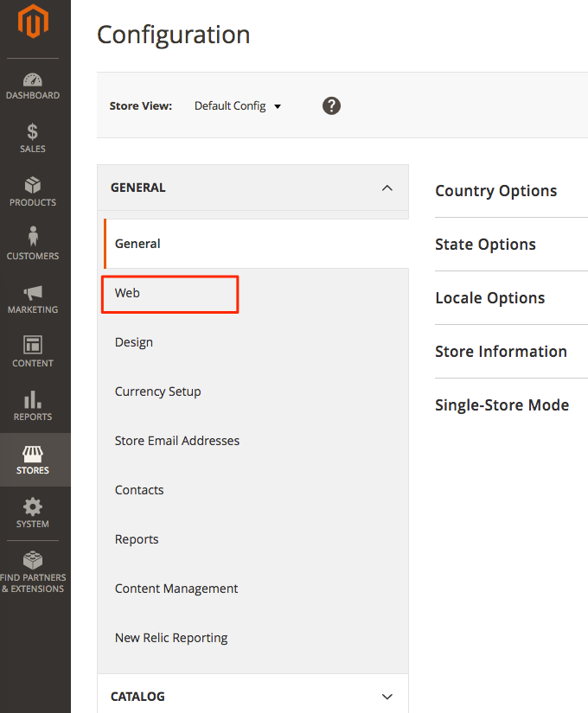Image resolution: width=588 pixels, height=713 pixels.
Task: Select the Web configuration tab
Action: point(128,293)
